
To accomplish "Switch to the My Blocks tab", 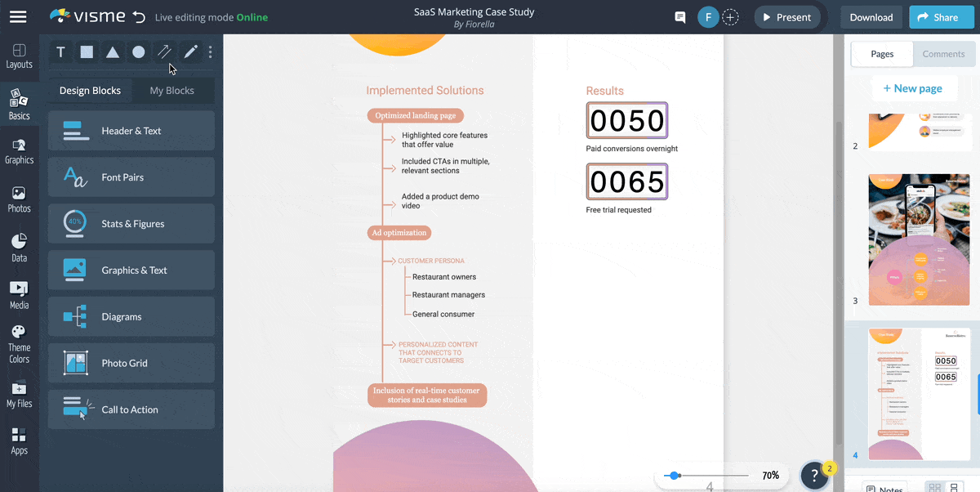I will pos(171,91).
